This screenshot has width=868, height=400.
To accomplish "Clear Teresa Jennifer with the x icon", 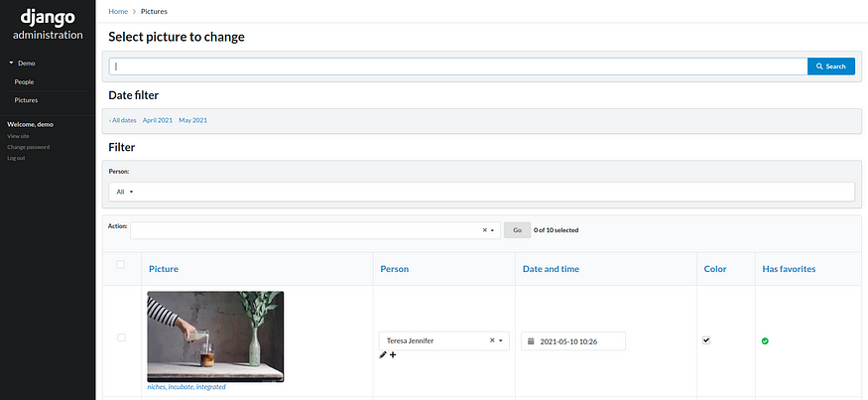I will coord(492,340).
